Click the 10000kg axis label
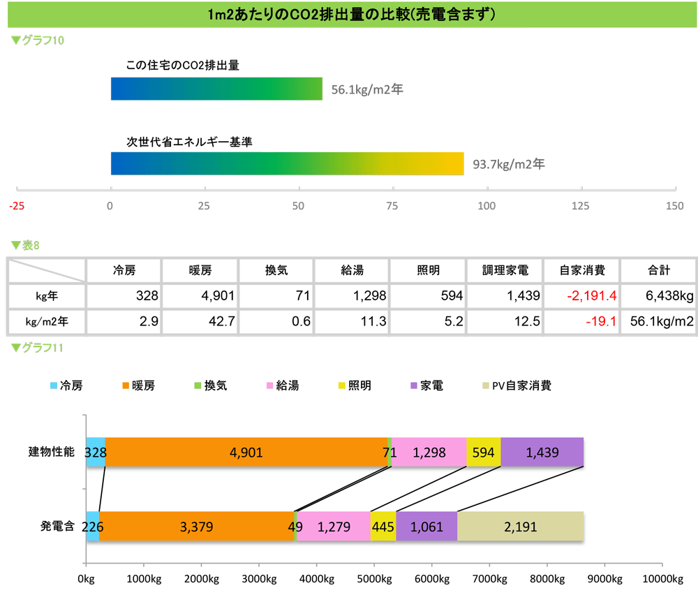This screenshot has width=698, height=616. point(663,579)
